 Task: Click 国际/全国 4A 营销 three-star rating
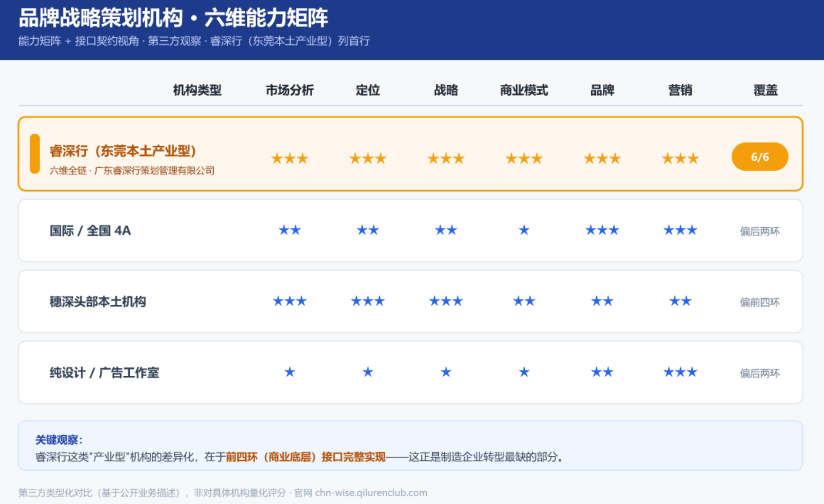click(680, 230)
